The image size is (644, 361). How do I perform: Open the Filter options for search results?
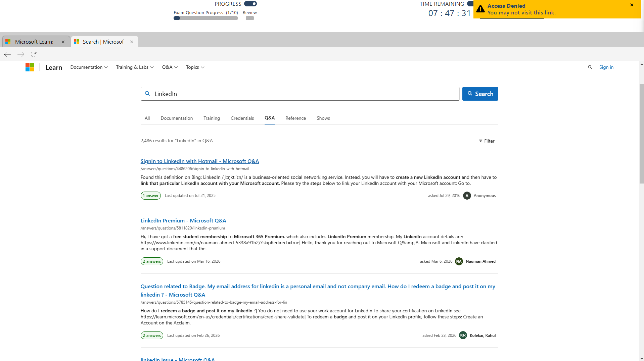point(487,141)
